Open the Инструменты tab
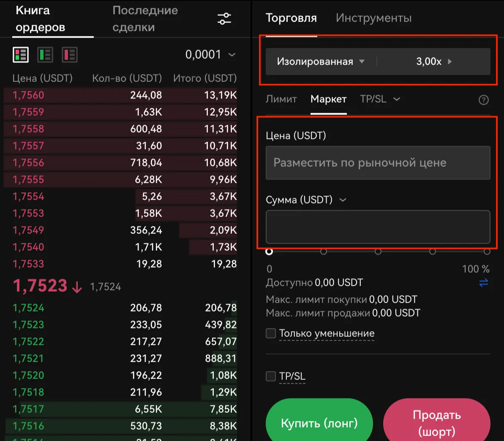Viewport: 504px width, 441px height. coord(373,18)
